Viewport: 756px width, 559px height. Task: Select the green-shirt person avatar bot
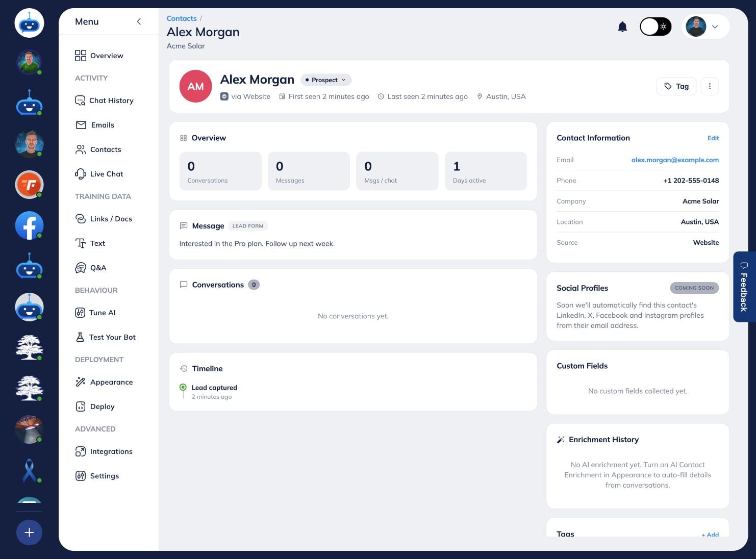29,62
